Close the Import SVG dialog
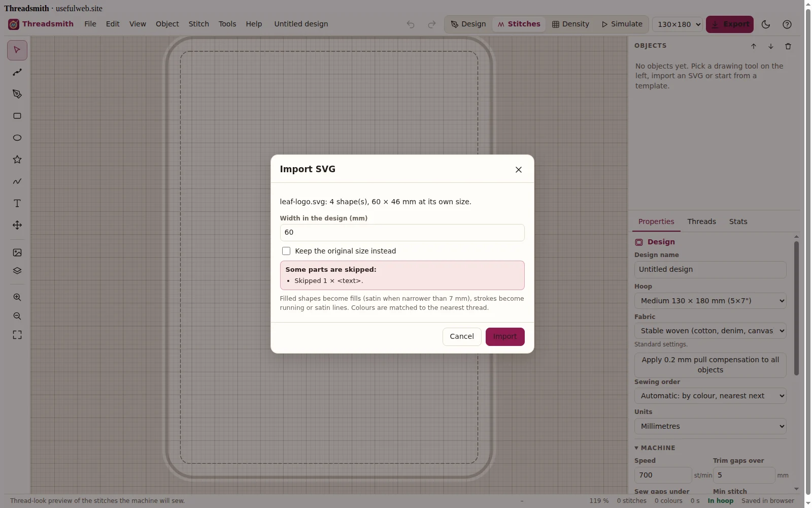 [518, 170]
